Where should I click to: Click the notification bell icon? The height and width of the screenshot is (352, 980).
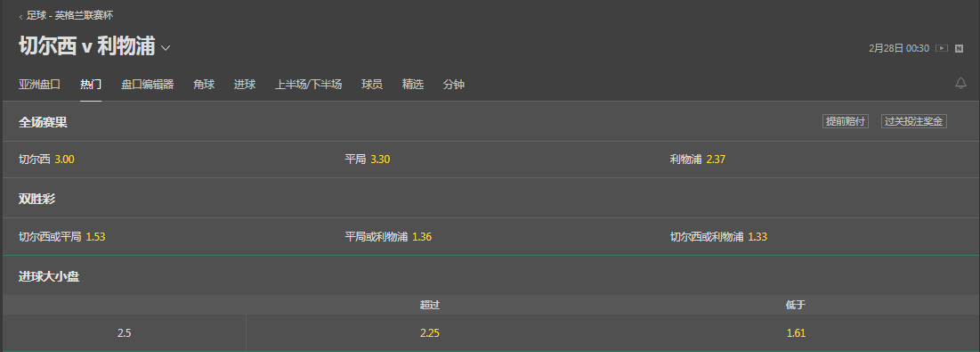960,83
